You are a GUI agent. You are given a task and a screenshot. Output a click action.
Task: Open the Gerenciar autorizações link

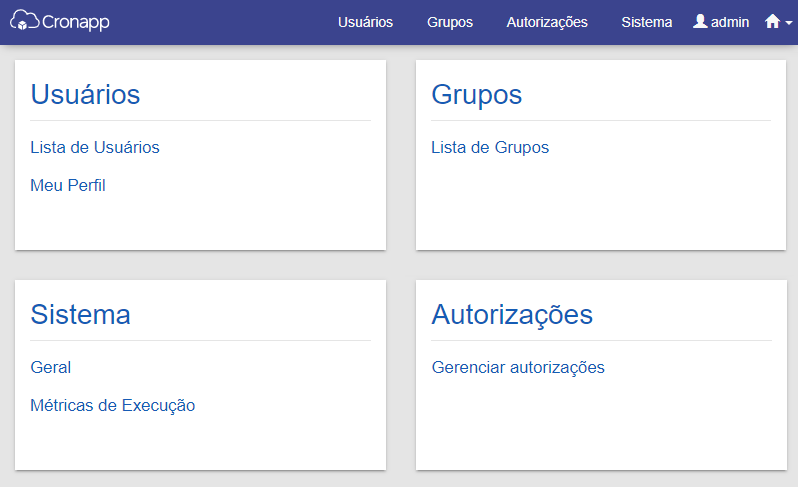518,367
